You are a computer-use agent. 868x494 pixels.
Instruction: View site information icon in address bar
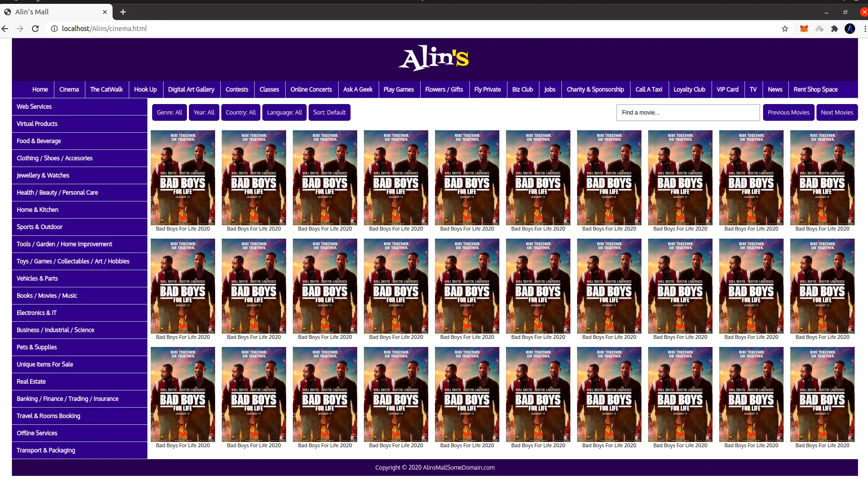pyautogui.click(x=54, y=29)
